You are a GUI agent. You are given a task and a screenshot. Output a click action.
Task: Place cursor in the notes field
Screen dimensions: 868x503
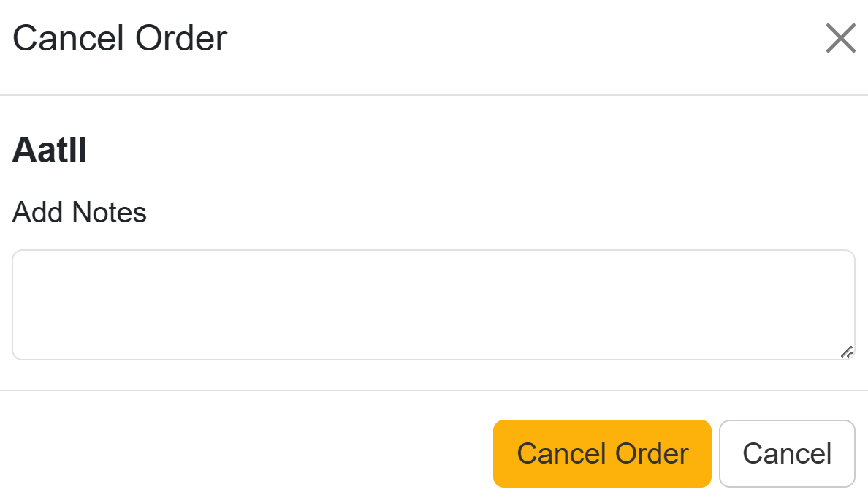(x=433, y=305)
